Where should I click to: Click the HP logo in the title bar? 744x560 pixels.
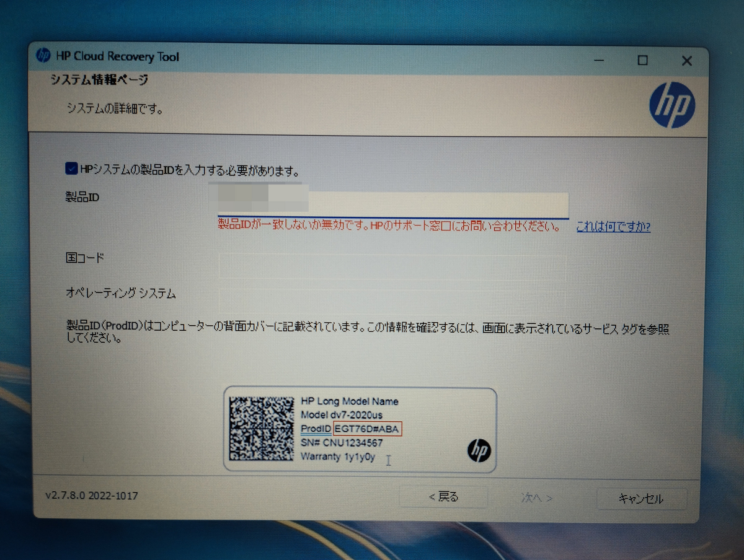click(43, 56)
